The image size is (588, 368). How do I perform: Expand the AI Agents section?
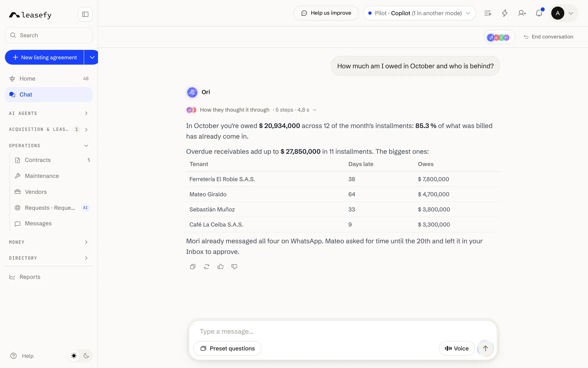pyautogui.click(x=49, y=113)
